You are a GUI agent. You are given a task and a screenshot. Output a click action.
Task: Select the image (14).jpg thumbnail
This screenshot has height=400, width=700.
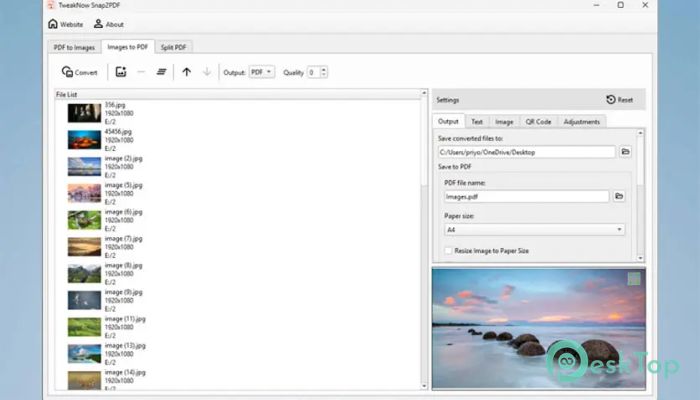tap(84, 380)
